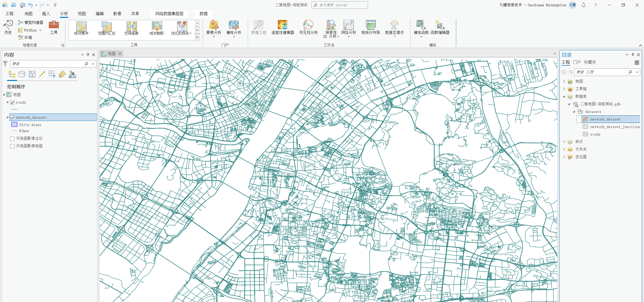Click the command search box

click(x=340, y=5)
